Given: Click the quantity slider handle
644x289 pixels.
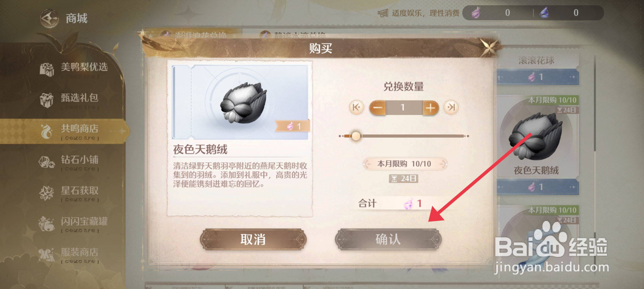Looking at the screenshot, I should click(x=356, y=136).
